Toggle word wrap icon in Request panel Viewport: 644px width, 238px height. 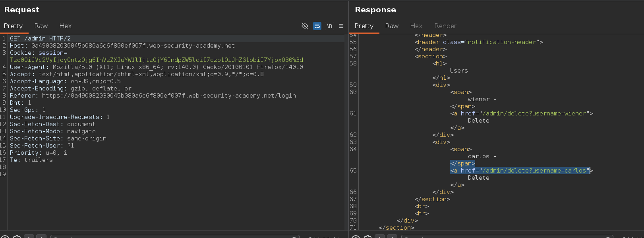tap(317, 26)
